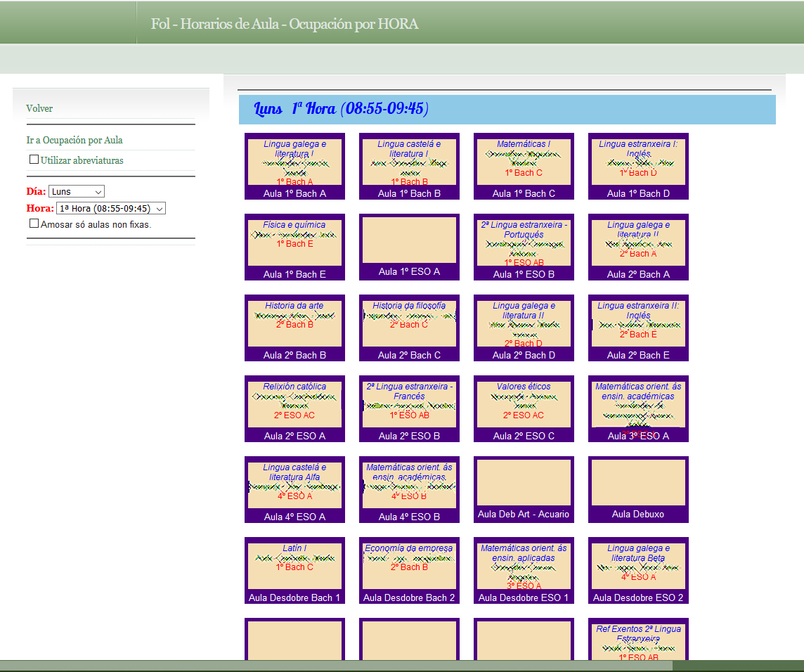Click the Aula Desdobre ESO 2 tile
804x672 pixels.
[x=638, y=571]
